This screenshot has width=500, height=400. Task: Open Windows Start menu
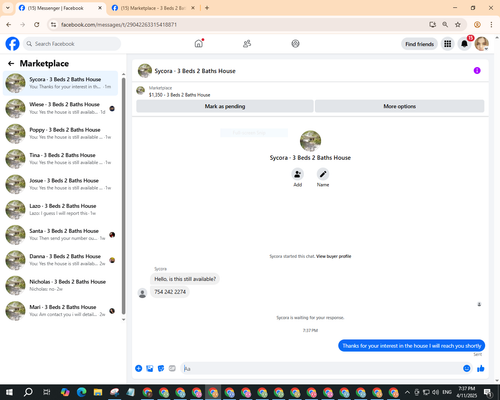click(9, 392)
